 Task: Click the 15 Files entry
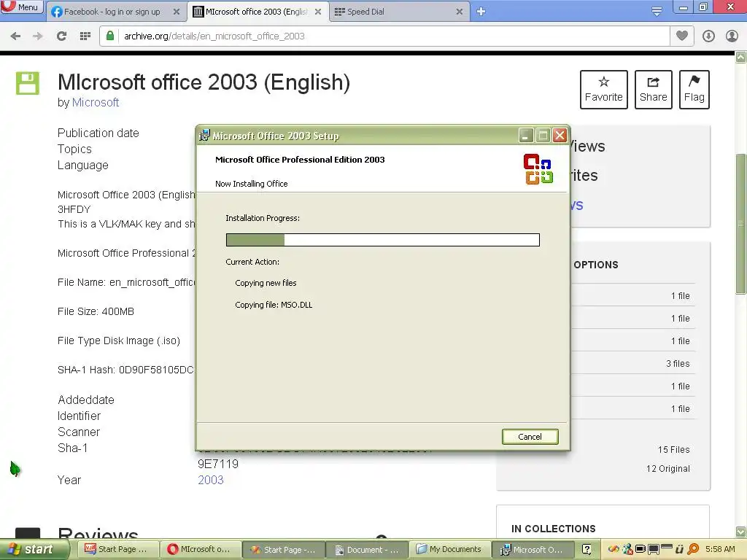[x=673, y=449]
